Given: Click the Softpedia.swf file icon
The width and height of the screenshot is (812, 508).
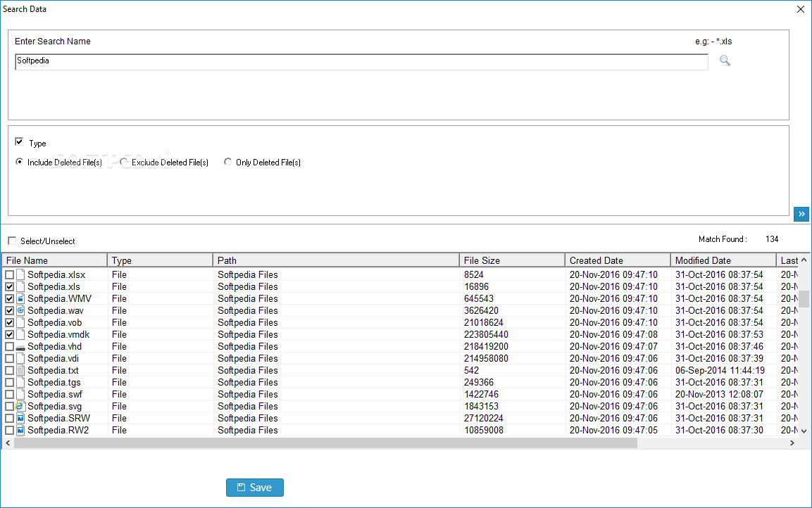Looking at the screenshot, I should [20, 394].
